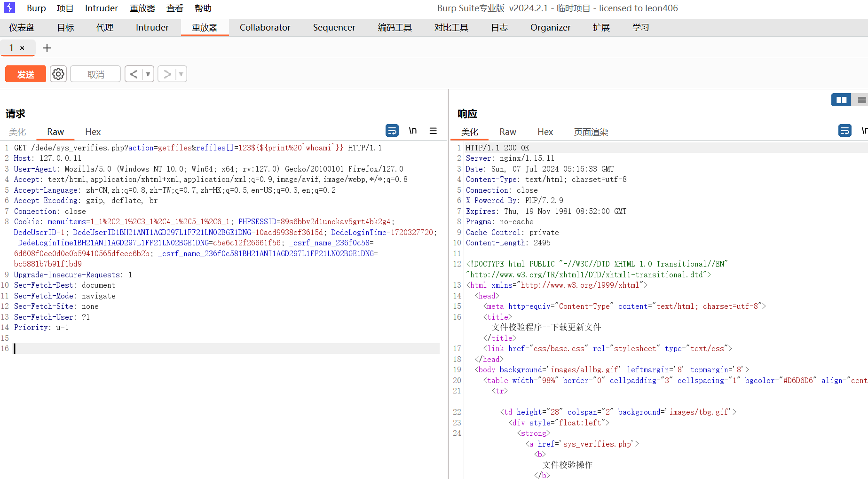Click the Server: nginx/1.15.11 response line
Image resolution: width=868 pixels, height=479 pixels.
coord(510,158)
